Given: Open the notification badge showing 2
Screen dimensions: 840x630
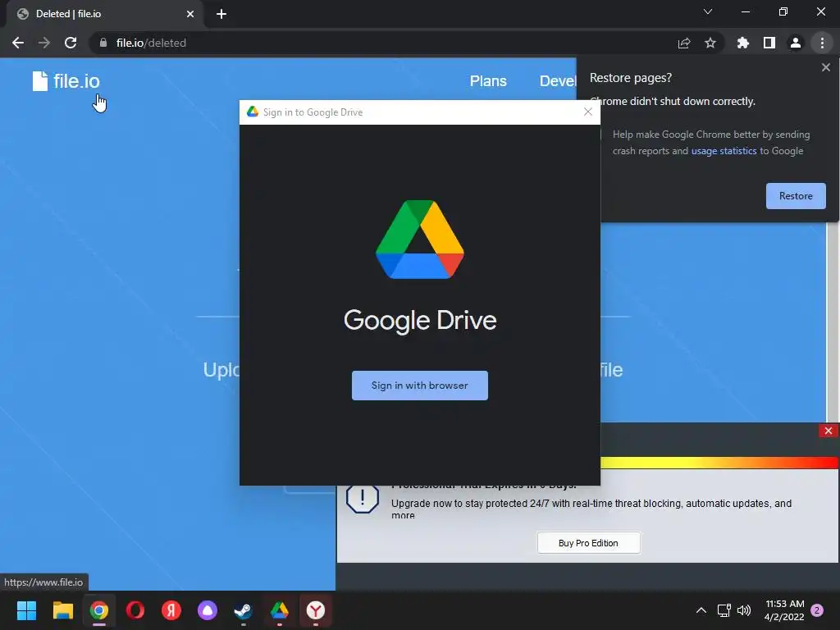Looking at the screenshot, I should [817, 610].
